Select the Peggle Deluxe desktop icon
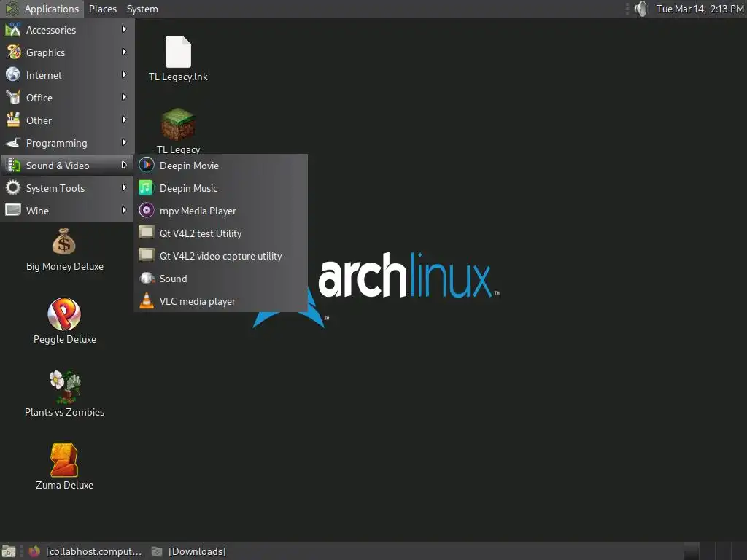This screenshot has height=560, width=747. [x=64, y=322]
